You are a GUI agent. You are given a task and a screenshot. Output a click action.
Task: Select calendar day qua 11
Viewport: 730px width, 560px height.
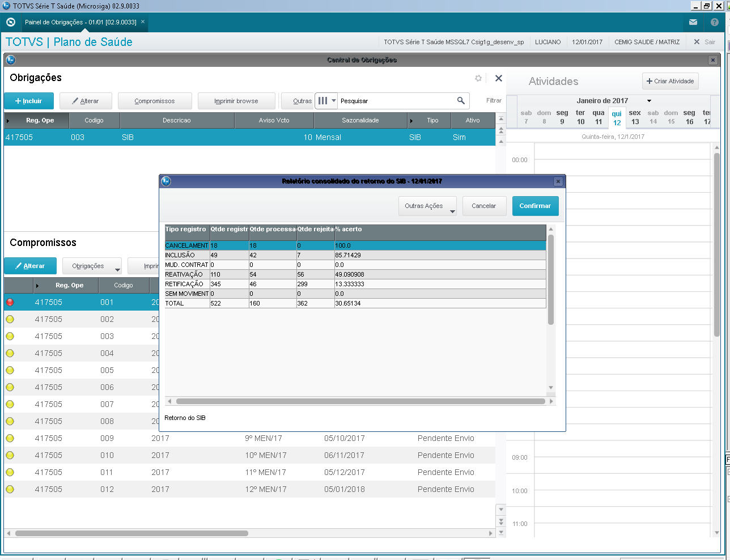pyautogui.click(x=599, y=117)
